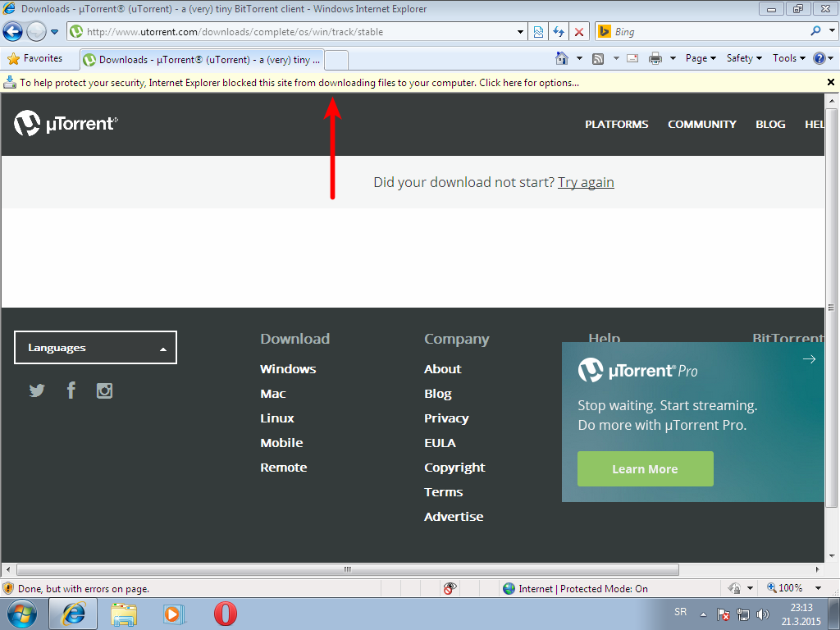Click the µTorrent logo in header

pos(66,123)
